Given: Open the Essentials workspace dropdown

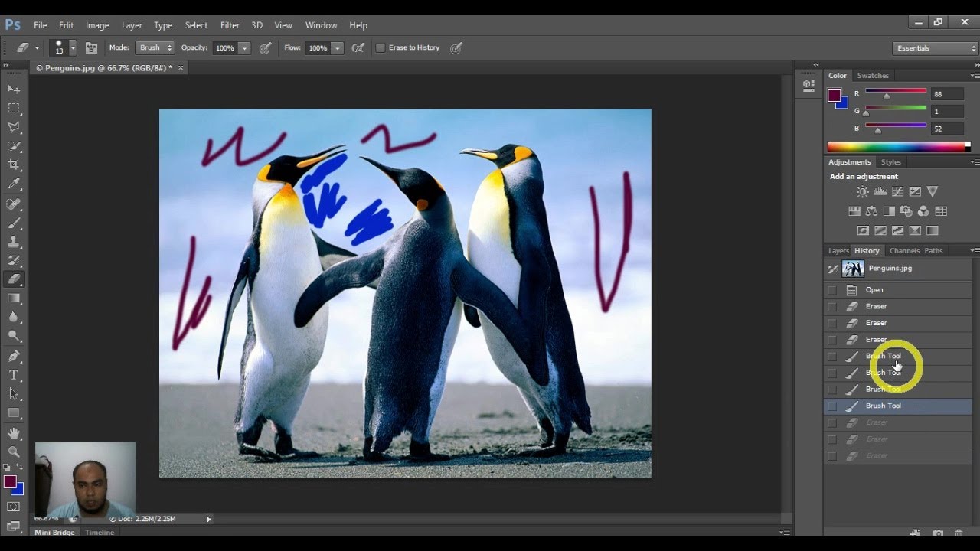Looking at the screenshot, I should point(936,47).
